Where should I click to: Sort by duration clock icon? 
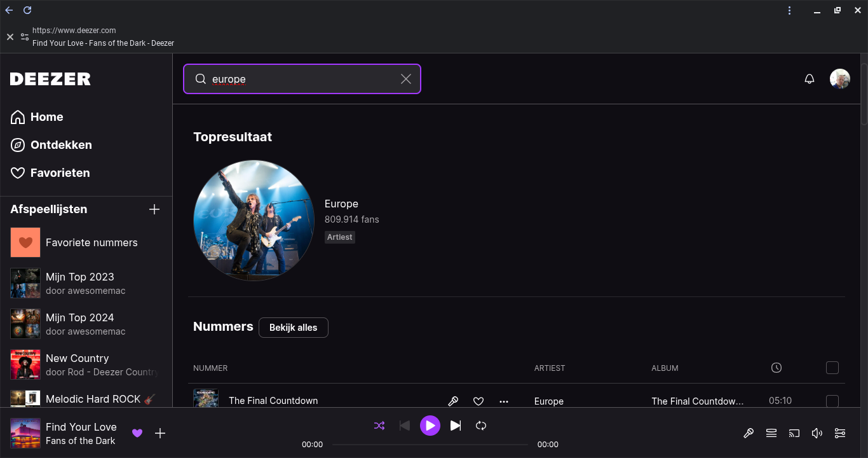776,368
